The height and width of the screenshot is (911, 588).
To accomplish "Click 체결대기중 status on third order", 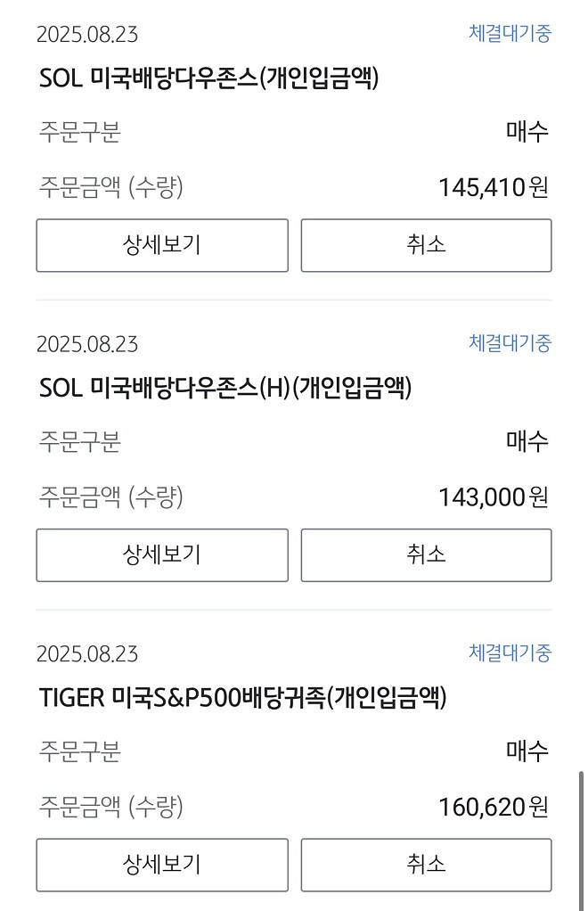I will click(510, 654).
